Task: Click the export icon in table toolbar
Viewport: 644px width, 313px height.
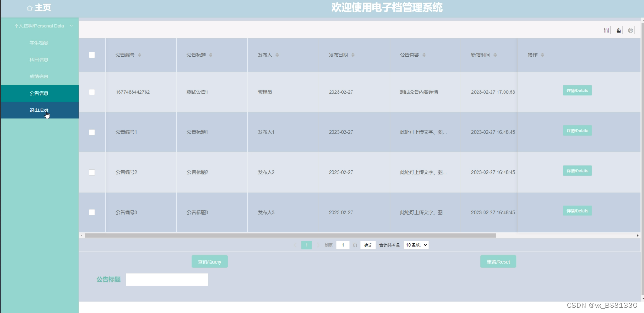Action: [x=618, y=30]
